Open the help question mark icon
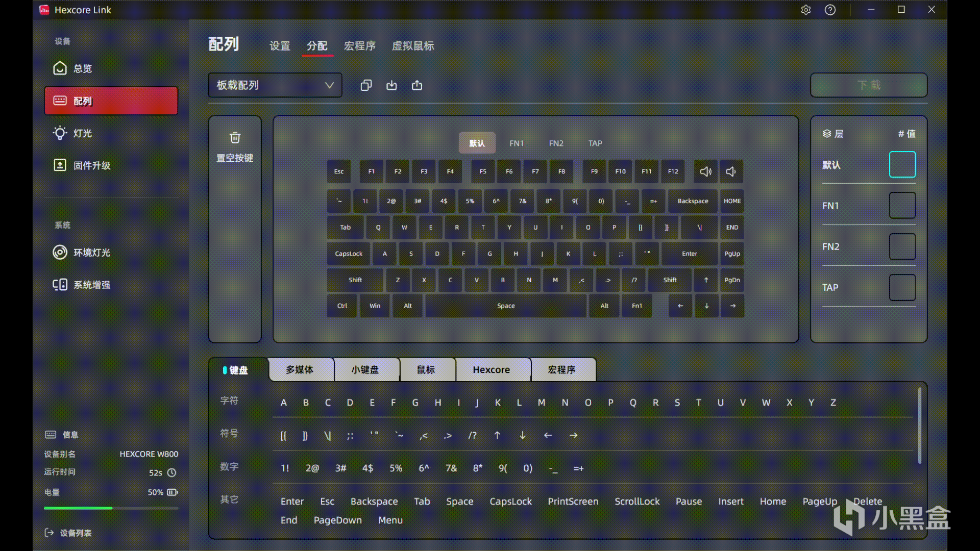The width and height of the screenshot is (980, 551). pos(830,10)
